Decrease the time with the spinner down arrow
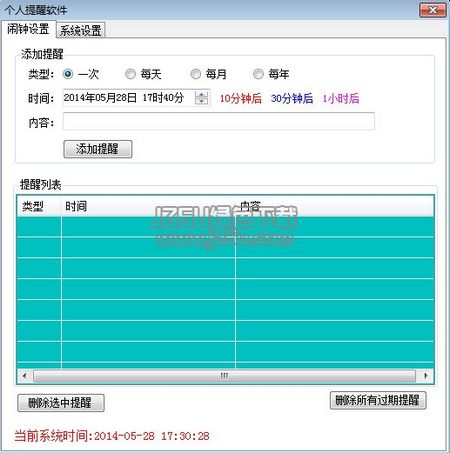This screenshot has width=450, height=453. coord(201,101)
